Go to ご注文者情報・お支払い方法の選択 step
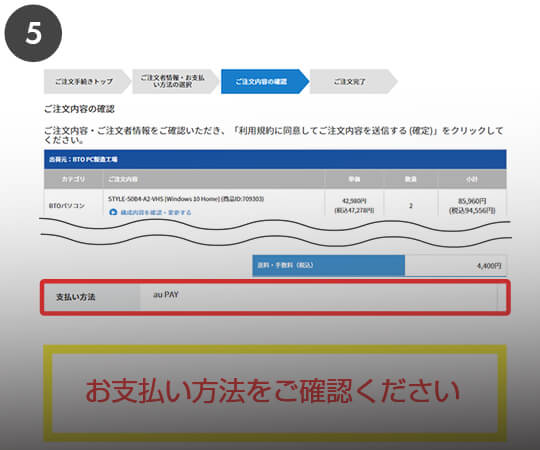 pos(175,82)
